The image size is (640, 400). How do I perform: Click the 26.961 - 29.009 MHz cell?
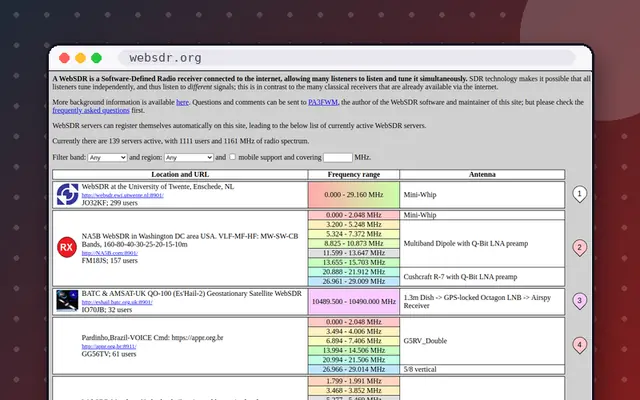[x=354, y=281]
